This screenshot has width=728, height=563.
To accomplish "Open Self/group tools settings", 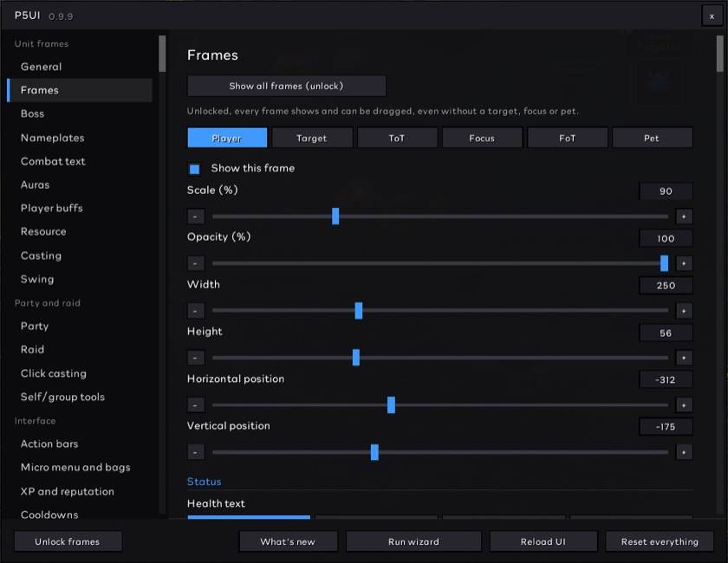I will coord(80,397).
